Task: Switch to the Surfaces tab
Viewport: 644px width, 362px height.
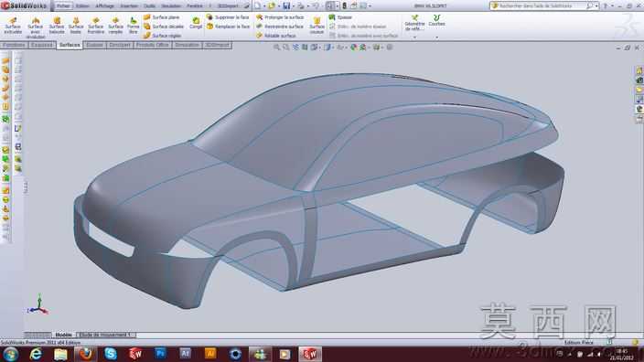Action: click(70, 45)
